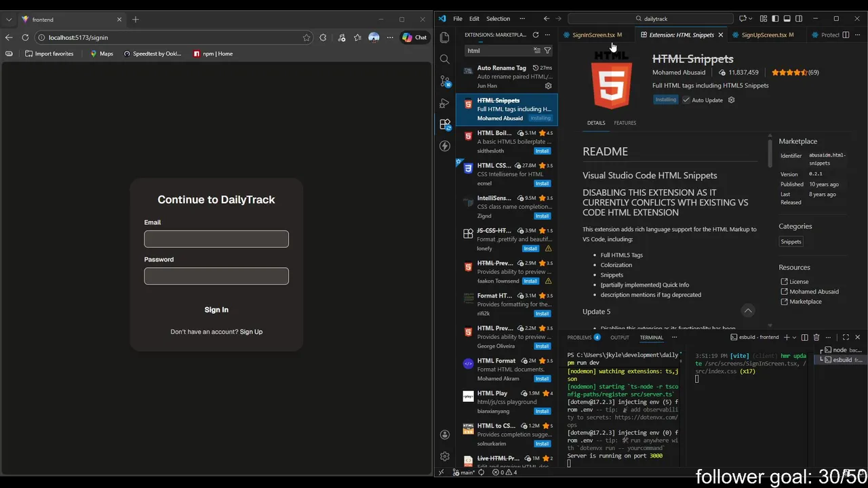Kill terminal with trash icon
The image size is (868, 488).
[816, 337]
